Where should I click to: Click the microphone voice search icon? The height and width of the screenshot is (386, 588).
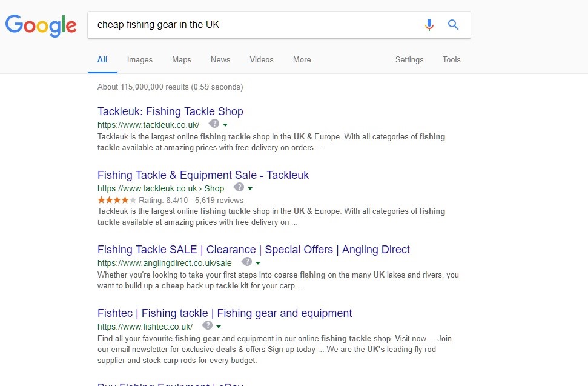click(x=429, y=25)
